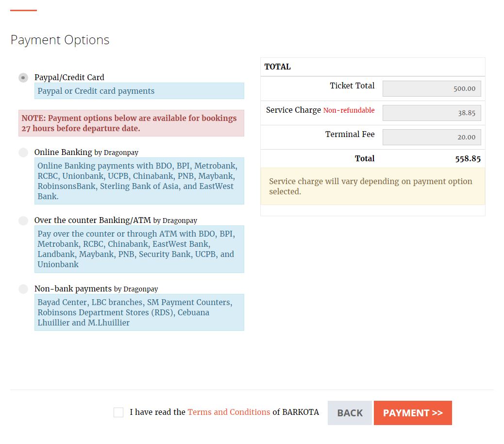Screen dimensions: 504x444
Task: Pick the Non-bank payments radio option
Action: click(x=23, y=289)
